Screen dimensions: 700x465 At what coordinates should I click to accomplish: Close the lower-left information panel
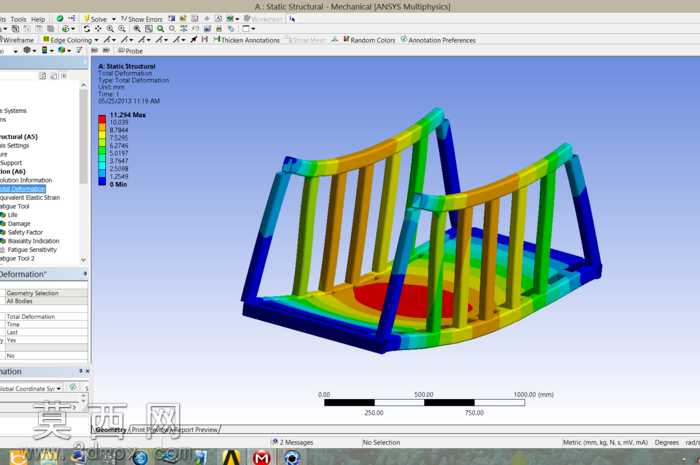(88, 371)
